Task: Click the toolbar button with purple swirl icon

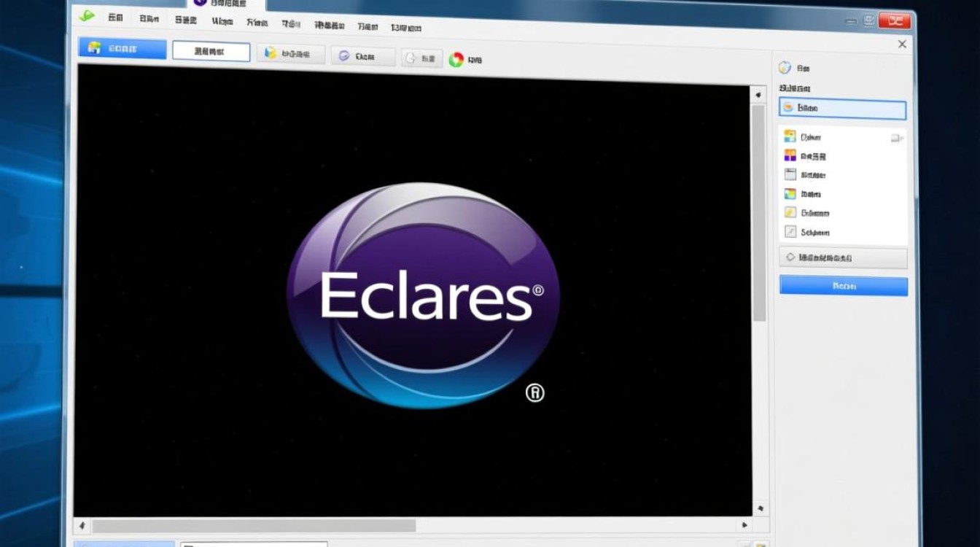Action: 363,56
